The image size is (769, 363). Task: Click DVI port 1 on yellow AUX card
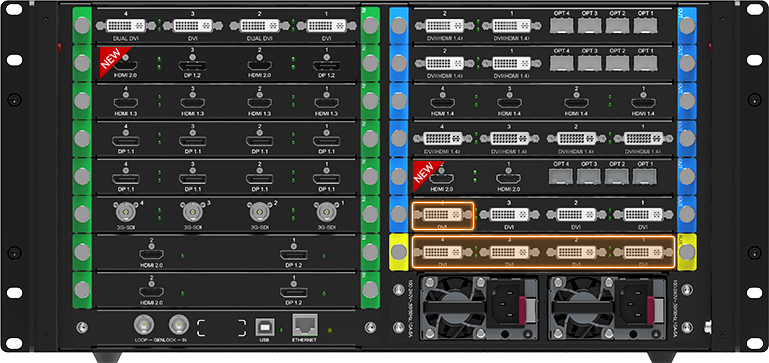click(x=642, y=252)
